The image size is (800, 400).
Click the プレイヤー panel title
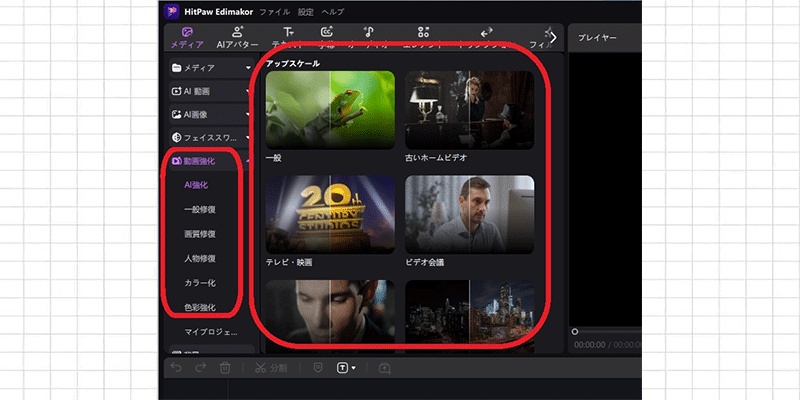point(597,38)
